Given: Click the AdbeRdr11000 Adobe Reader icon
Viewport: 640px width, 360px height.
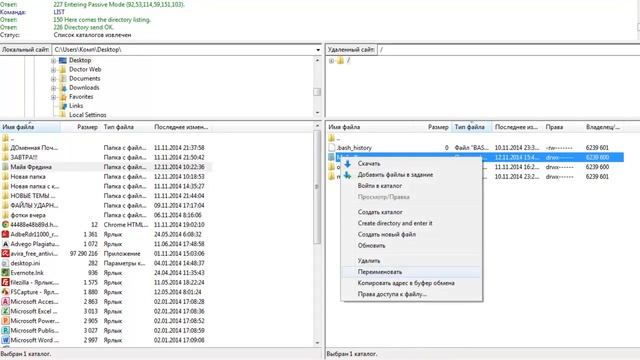Looking at the screenshot, I should pos(5,234).
